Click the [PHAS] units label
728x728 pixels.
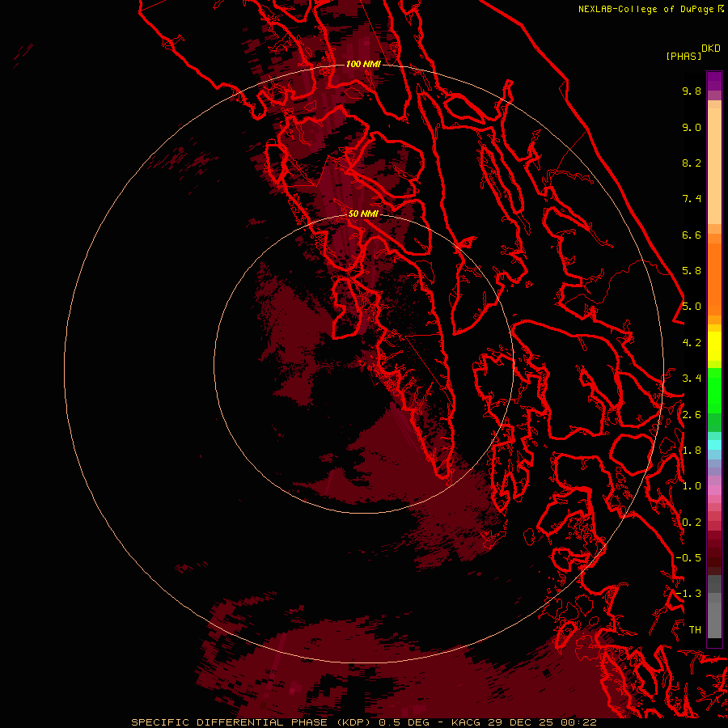point(684,56)
